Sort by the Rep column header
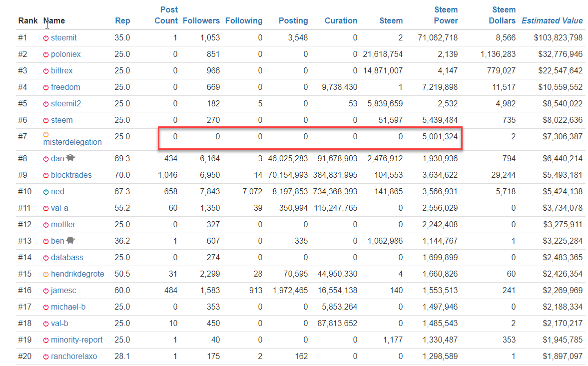This screenshot has height=366, width=588. (122, 21)
